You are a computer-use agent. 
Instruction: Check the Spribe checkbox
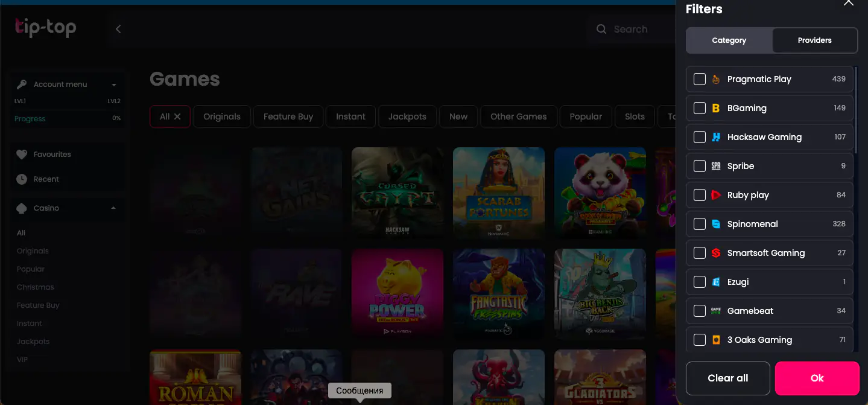point(700,166)
